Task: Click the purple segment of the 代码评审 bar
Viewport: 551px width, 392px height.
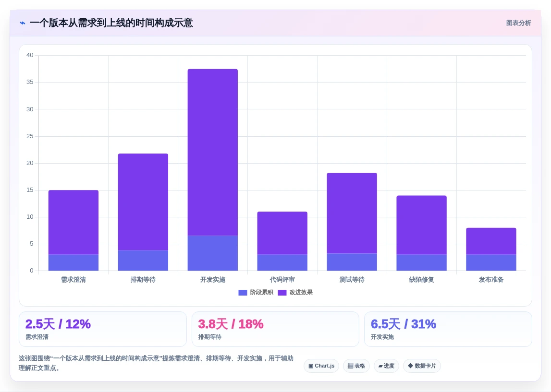Action: point(282,233)
